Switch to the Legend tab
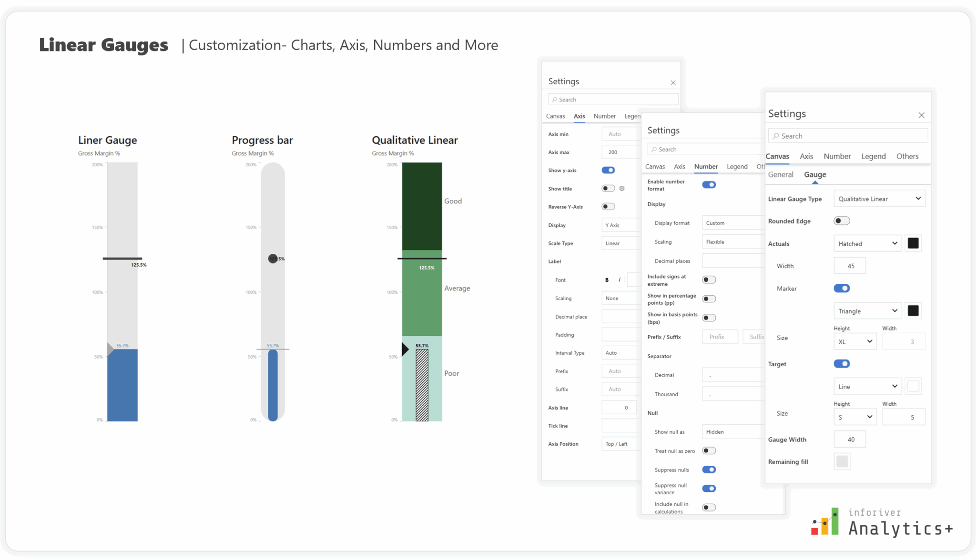 [x=873, y=156]
